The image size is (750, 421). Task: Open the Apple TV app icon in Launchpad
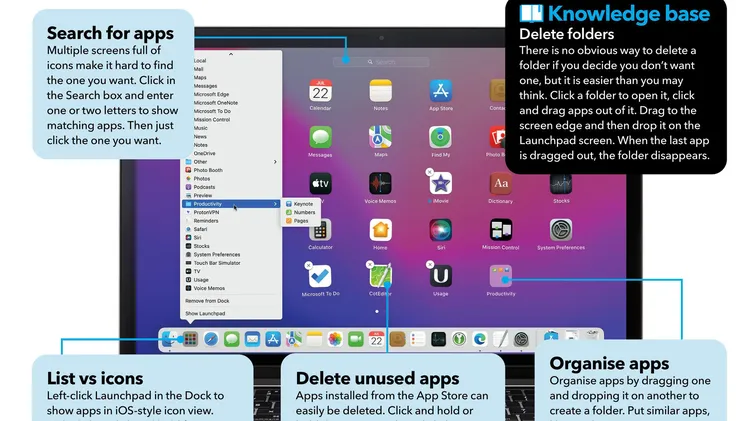click(x=320, y=183)
